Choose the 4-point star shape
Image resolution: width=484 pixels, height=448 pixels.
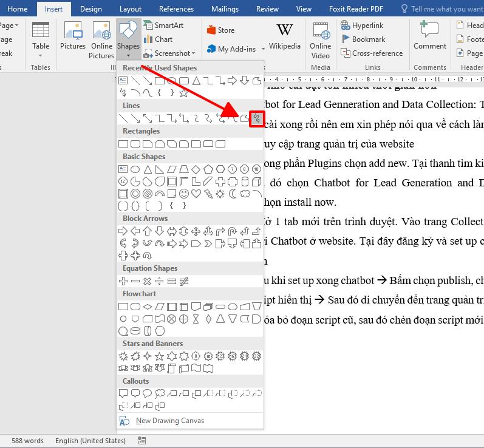click(x=147, y=356)
